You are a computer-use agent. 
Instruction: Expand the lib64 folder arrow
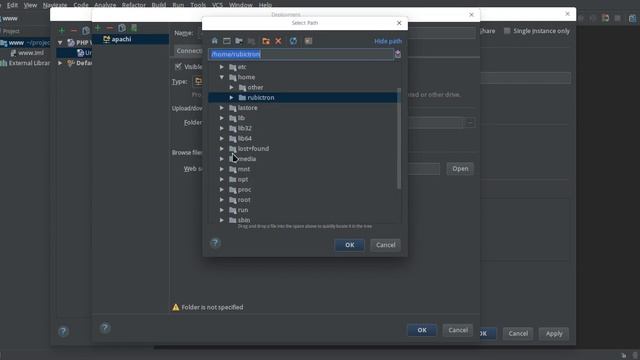(x=222, y=138)
